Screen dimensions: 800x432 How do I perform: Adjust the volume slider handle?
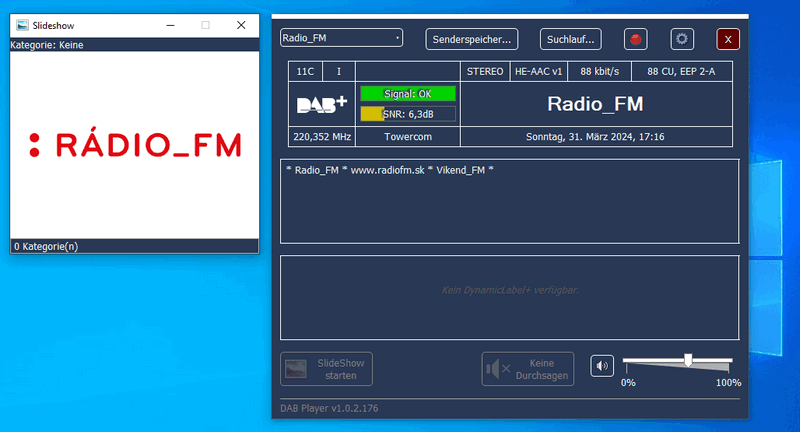pyautogui.click(x=688, y=360)
